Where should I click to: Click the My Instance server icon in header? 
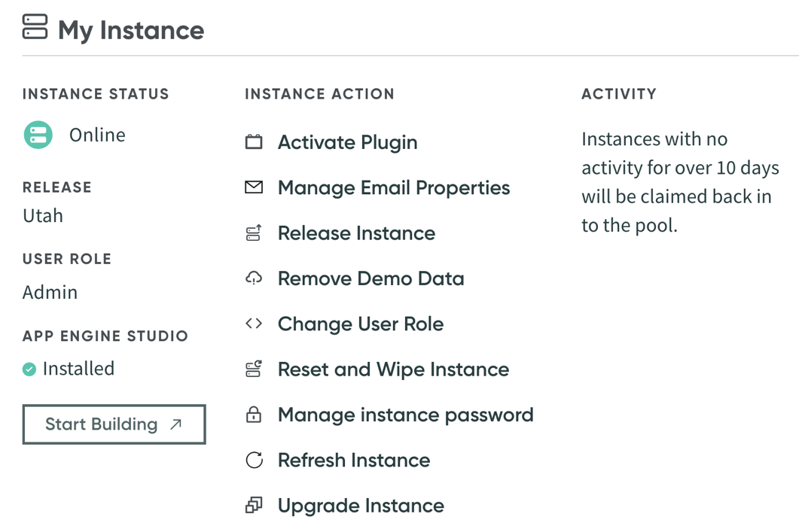(x=33, y=29)
